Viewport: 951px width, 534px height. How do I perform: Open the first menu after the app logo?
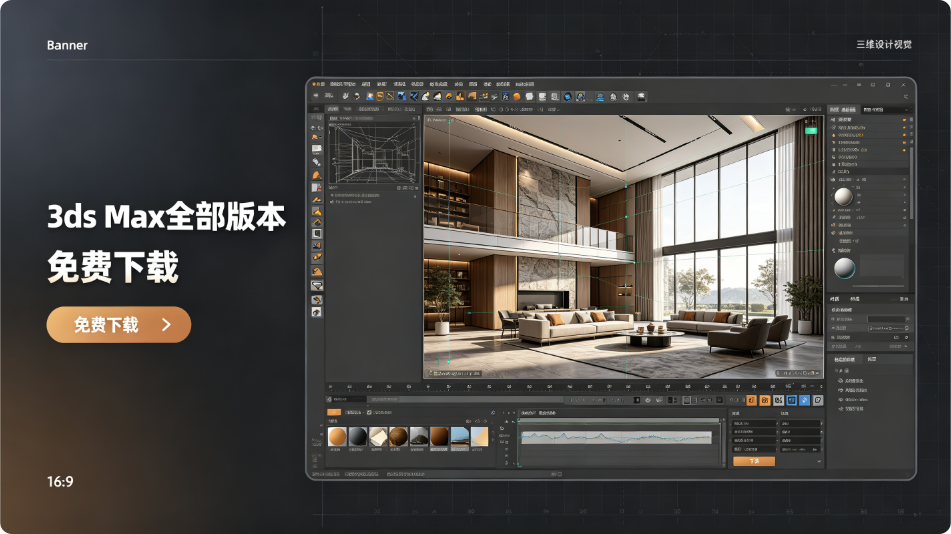click(343, 84)
